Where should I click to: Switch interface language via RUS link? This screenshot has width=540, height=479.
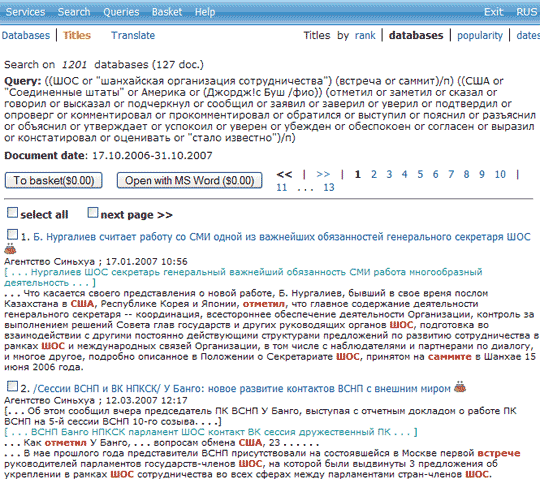[527, 12]
